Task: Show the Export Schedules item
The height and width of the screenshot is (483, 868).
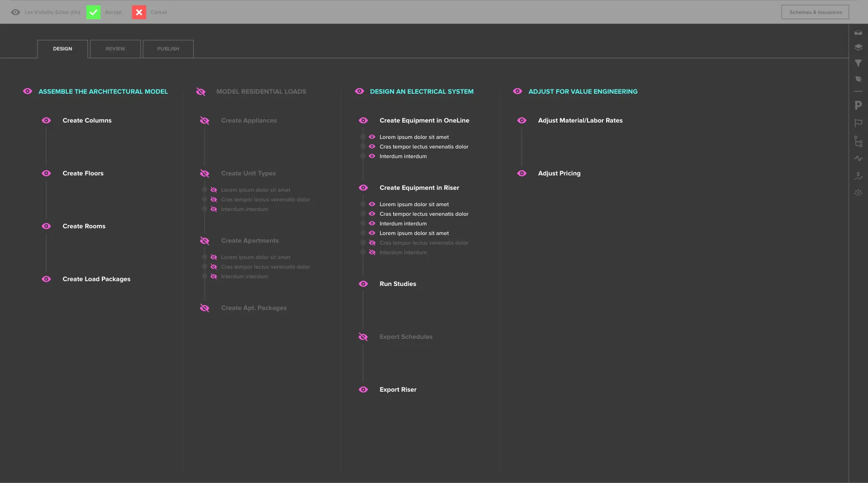Action: [363, 336]
